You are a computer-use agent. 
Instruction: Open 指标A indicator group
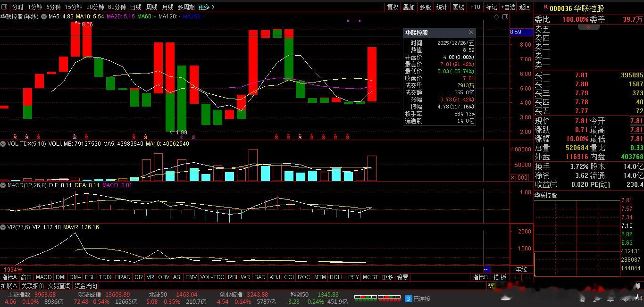[9, 277]
